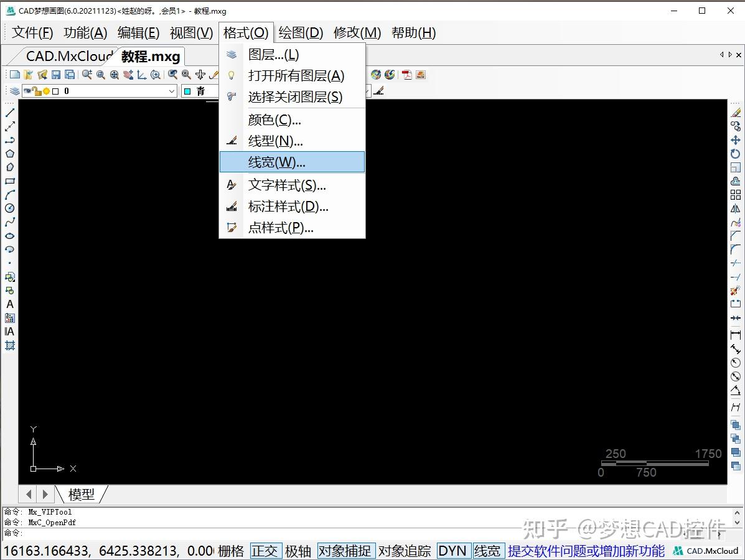Open the 编辑(E) menu

[138, 33]
